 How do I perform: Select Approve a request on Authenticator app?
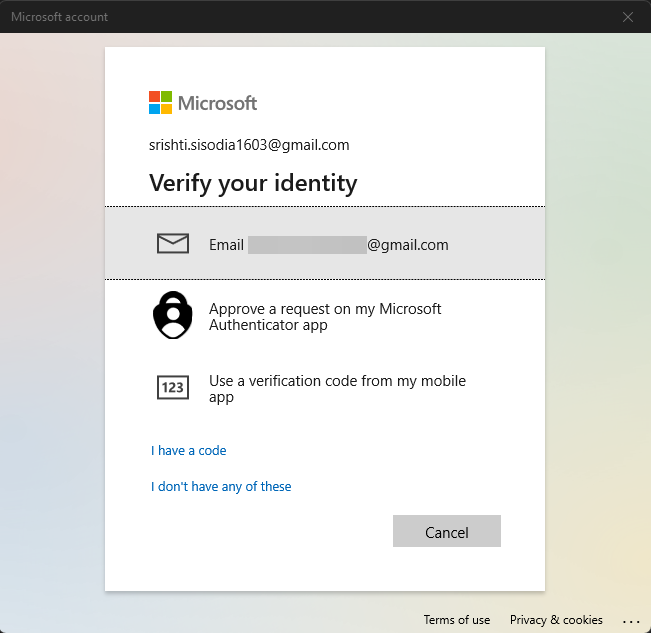click(325, 316)
